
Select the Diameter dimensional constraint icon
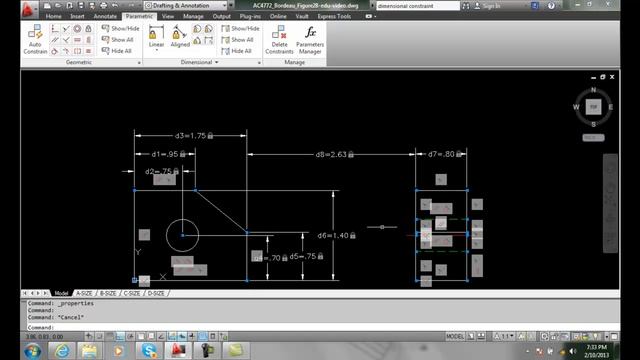tap(209, 29)
